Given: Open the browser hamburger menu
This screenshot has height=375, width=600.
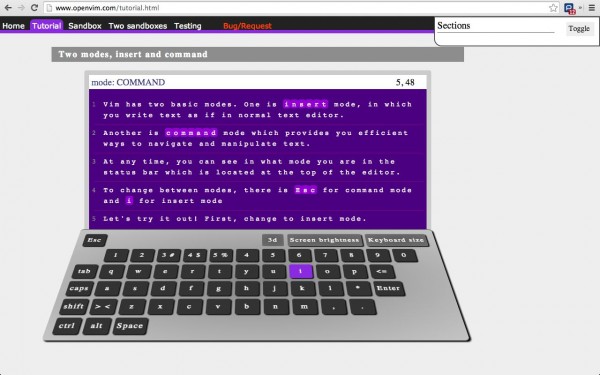Looking at the screenshot, I should pos(591,8).
